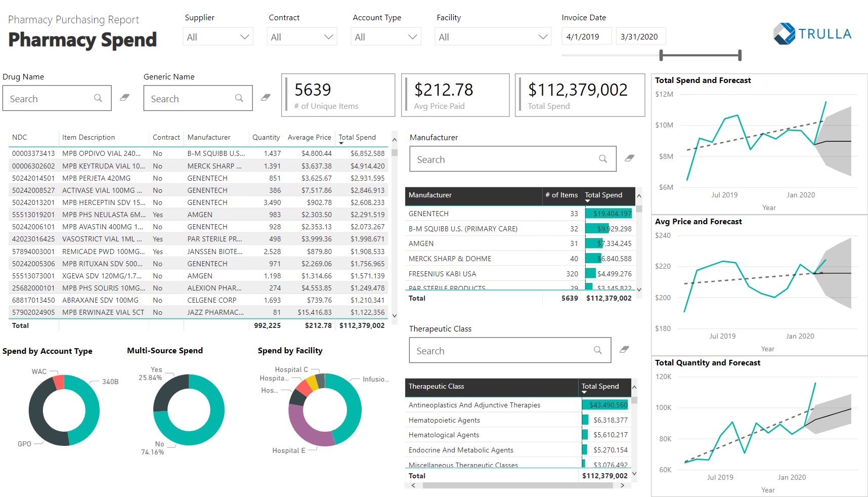Screen dimensions: 868x497
Task: Clear the Generic Name search with eraser icon
Action: (x=266, y=97)
